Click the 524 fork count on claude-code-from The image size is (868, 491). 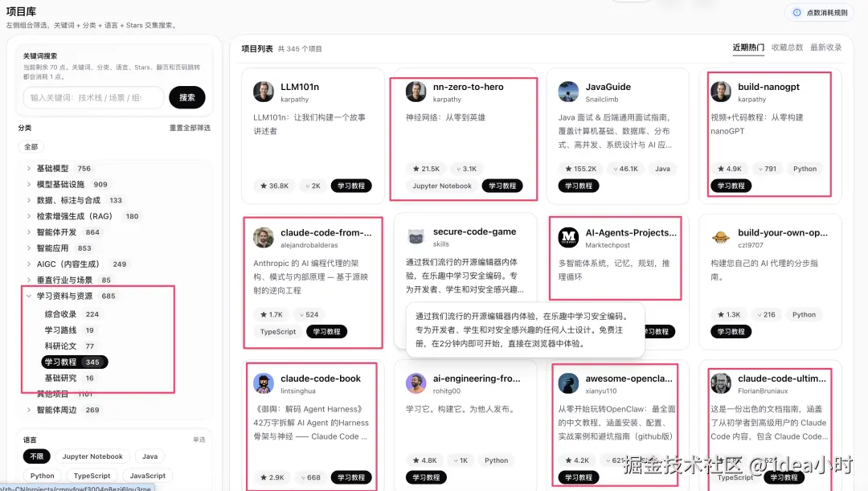pos(309,314)
